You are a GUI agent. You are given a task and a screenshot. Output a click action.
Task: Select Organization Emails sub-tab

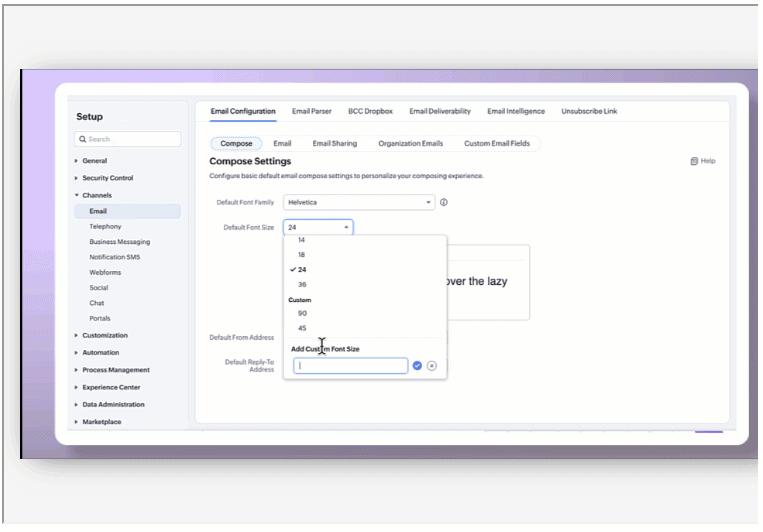[x=411, y=144]
